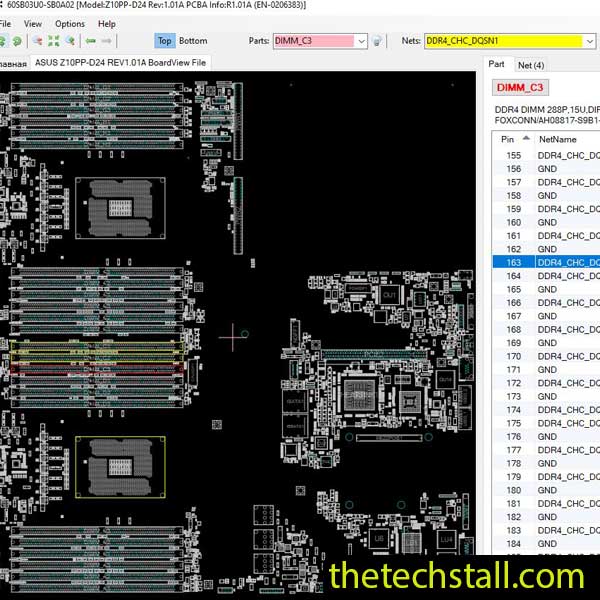This screenshot has width=600, height=600.
Task: Click the U6 chip on the board
Action: click(x=379, y=539)
